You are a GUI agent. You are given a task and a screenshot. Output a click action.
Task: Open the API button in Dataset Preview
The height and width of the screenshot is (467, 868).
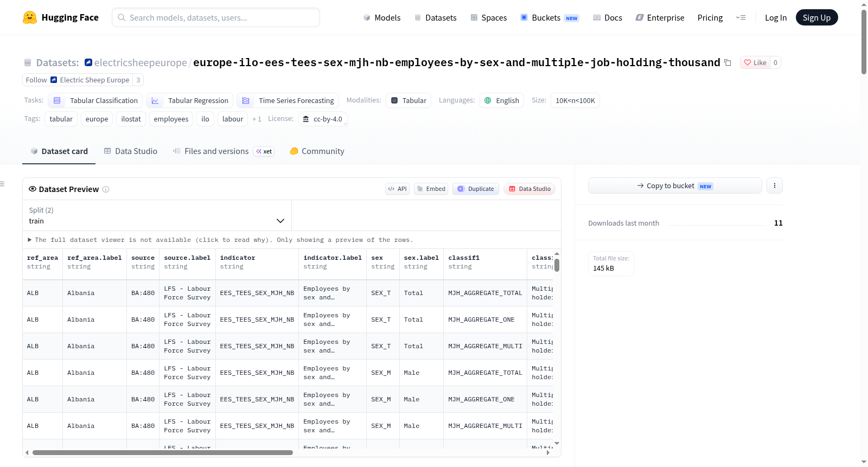coord(398,189)
